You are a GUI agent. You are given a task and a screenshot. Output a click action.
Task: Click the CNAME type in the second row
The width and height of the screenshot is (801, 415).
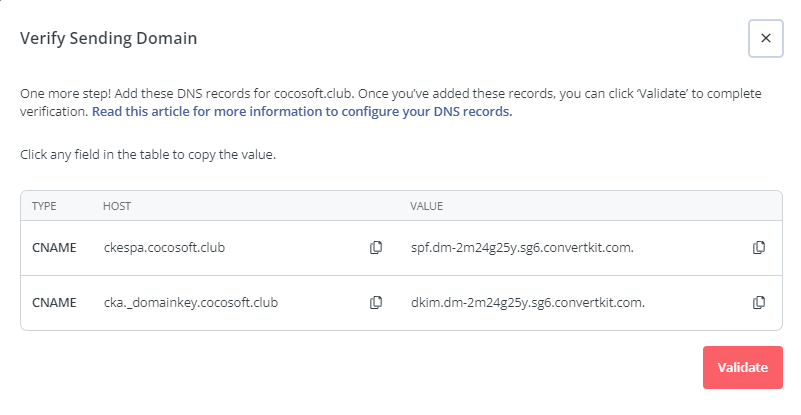pos(54,303)
